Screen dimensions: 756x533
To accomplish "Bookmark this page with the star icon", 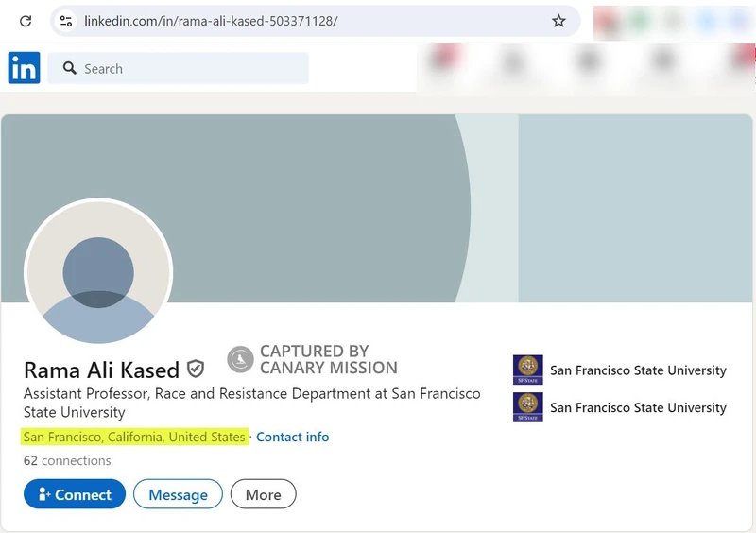I will pyautogui.click(x=558, y=21).
